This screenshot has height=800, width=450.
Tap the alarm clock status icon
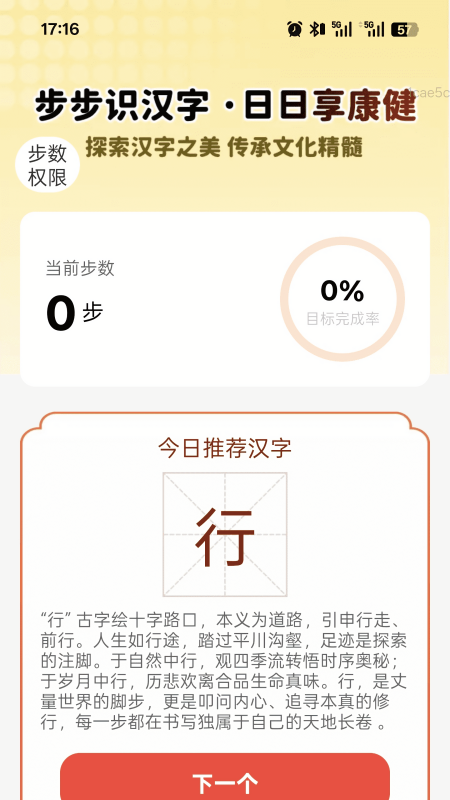click(295, 29)
